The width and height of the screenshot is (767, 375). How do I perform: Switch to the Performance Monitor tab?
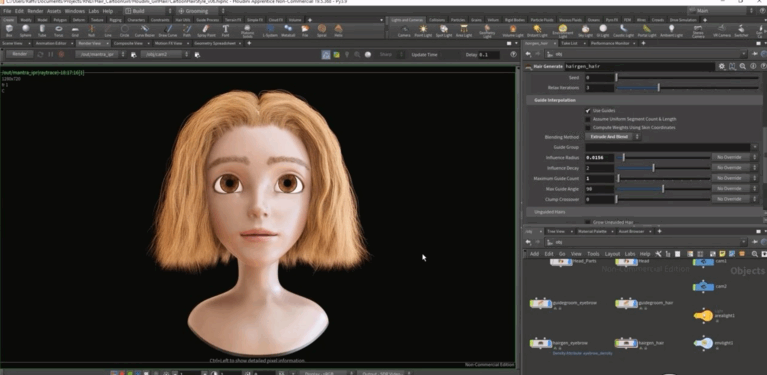609,43
